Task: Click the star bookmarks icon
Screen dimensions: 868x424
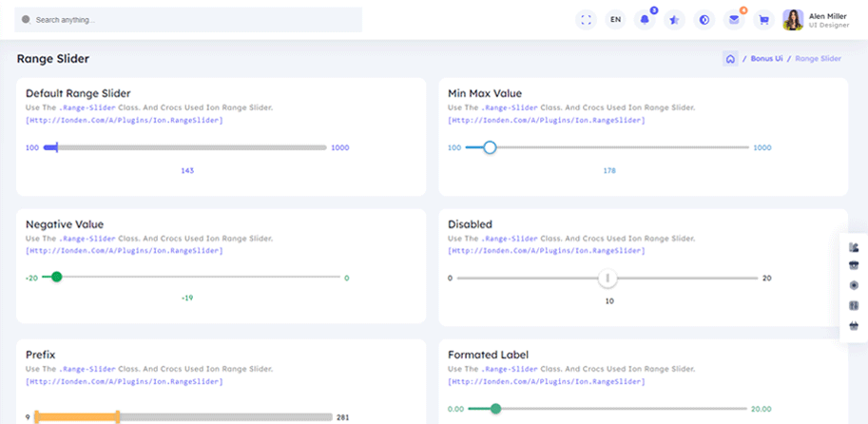Action: [674, 19]
